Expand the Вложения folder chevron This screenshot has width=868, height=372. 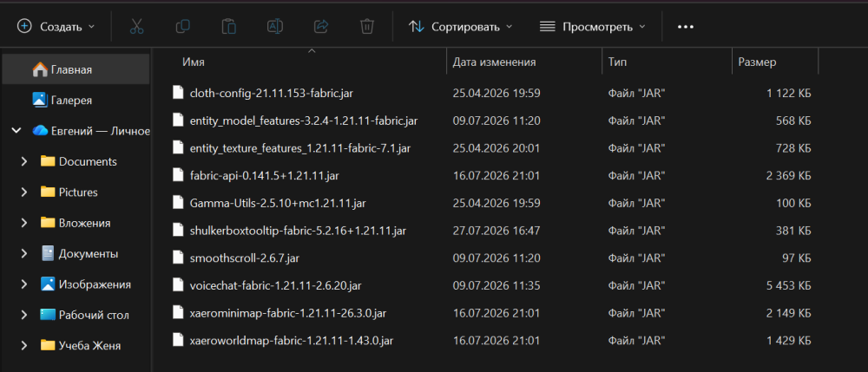click(23, 224)
